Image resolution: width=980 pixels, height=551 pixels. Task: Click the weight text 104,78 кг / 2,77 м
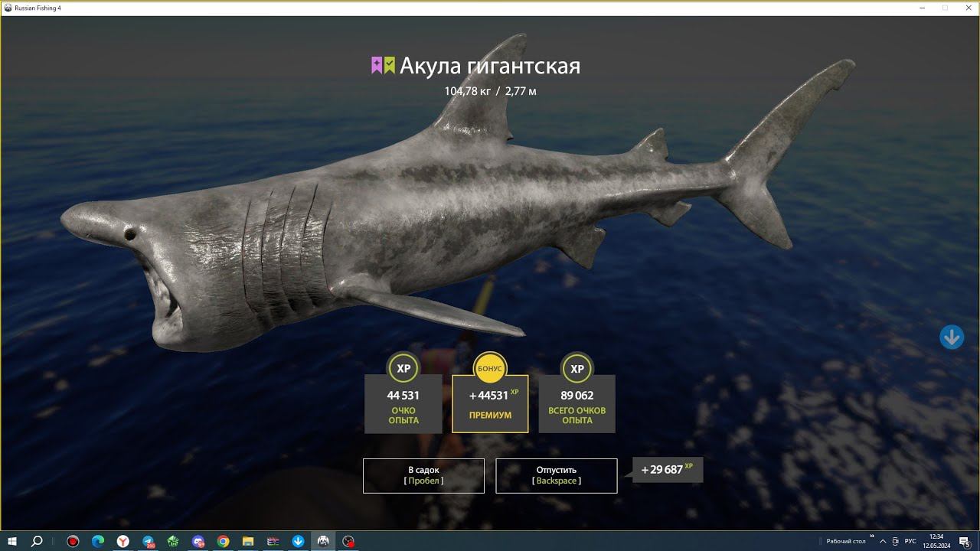[x=490, y=91]
